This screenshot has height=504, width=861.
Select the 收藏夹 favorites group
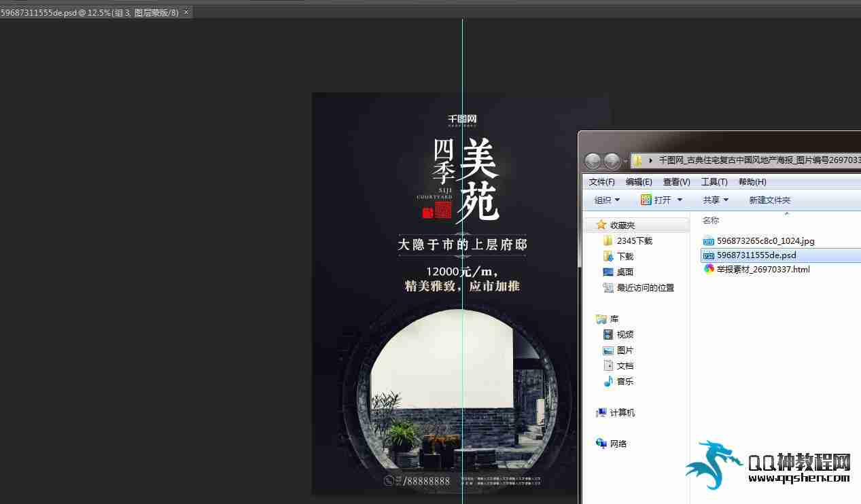(x=622, y=225)
